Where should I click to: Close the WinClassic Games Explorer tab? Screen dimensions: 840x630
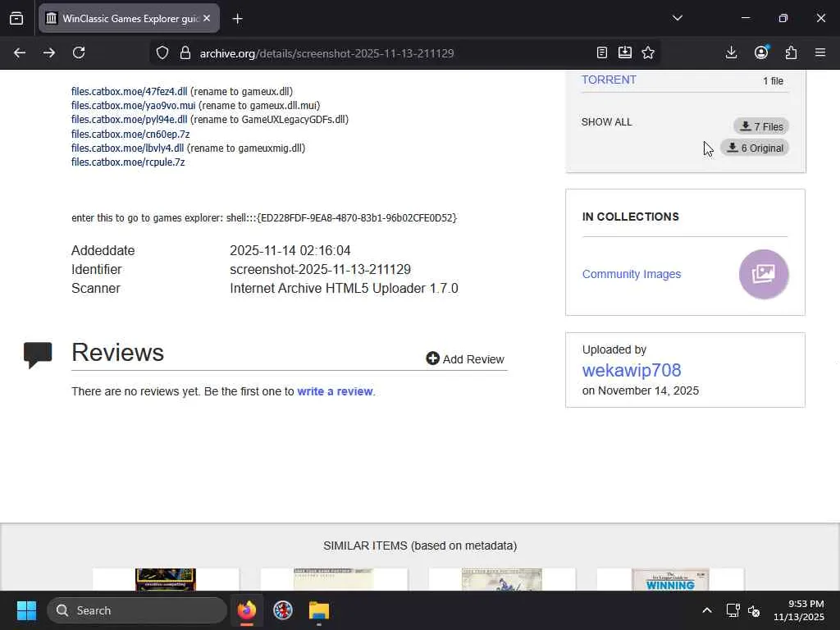[207, 18]
